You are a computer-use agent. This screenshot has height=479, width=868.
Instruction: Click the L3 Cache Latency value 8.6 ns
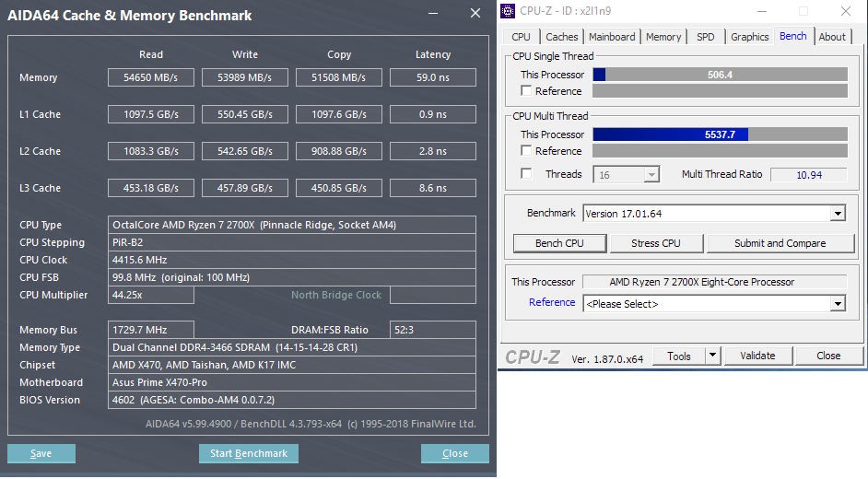point(433,188)
